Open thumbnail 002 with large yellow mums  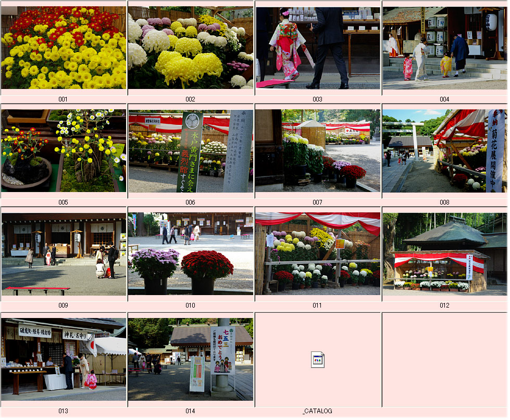pyautogui.click(x=191, y=48)
